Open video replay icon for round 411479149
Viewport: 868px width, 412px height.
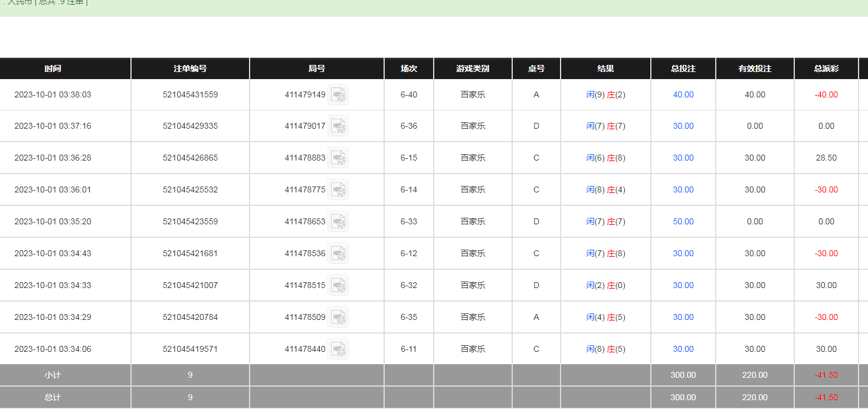pyautogui.click(x=338, y=95)
